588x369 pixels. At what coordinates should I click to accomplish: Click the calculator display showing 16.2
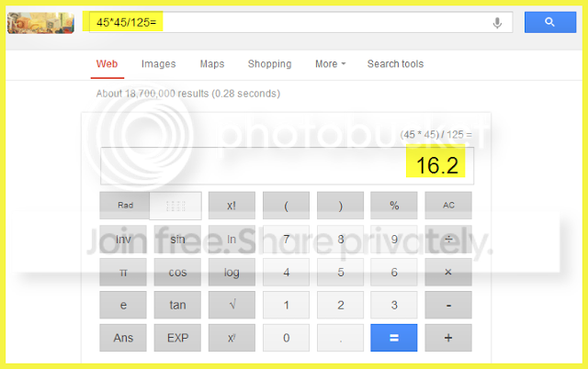[x=287, y=165]
